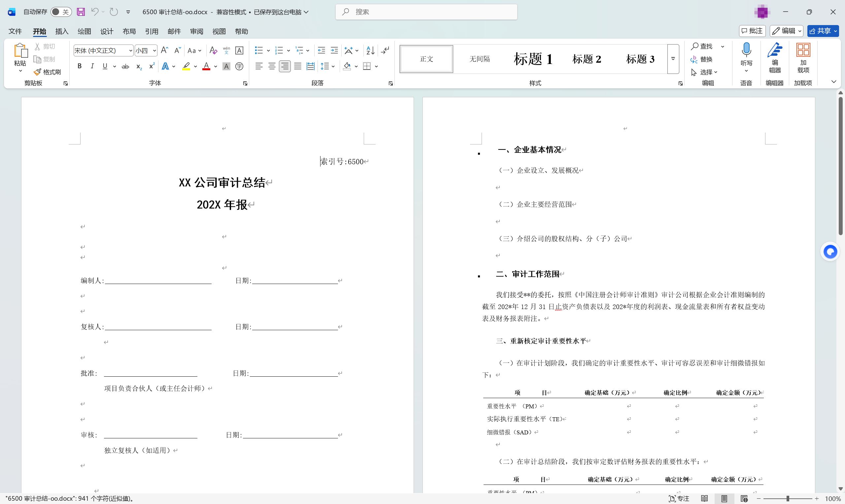Open the font color dropdown
The image size is (845, 504).
(x=215, y=66)
